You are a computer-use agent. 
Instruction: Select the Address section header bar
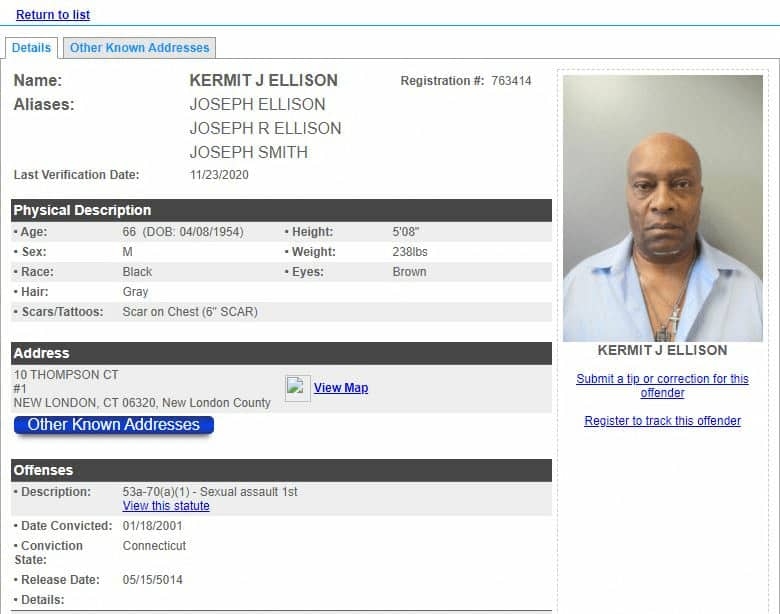(x=282, y=353)
